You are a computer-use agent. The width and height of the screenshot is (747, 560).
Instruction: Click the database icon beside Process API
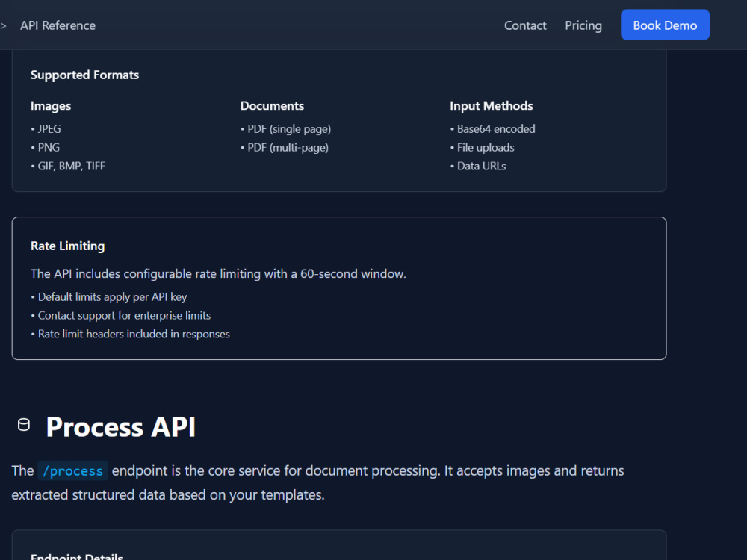tap(24, 424)
